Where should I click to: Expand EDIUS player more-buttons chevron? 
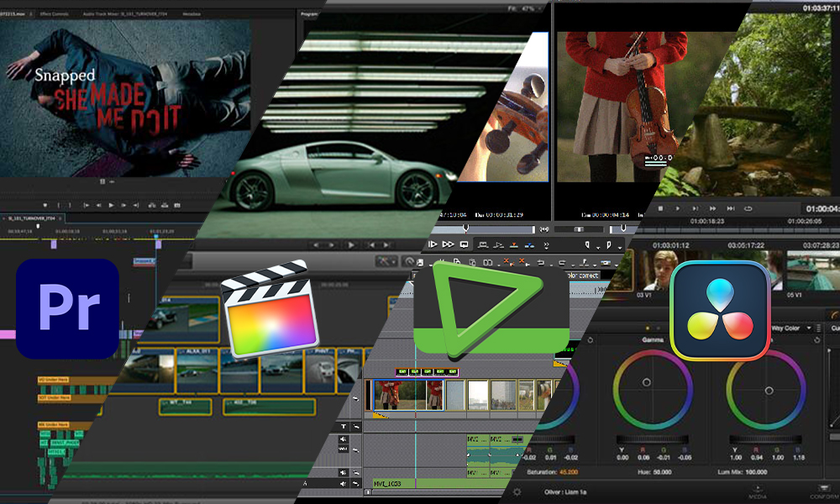pyautogui.click(x=547, y=246)
